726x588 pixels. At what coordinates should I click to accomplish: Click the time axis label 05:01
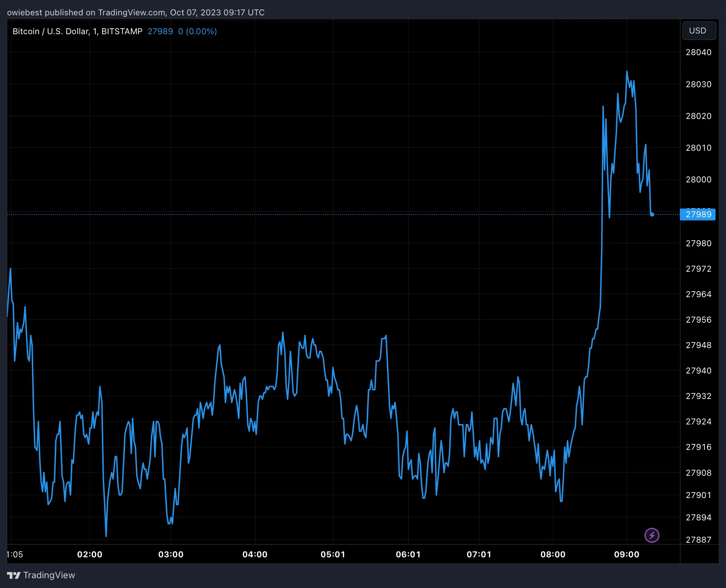(333, 555)
